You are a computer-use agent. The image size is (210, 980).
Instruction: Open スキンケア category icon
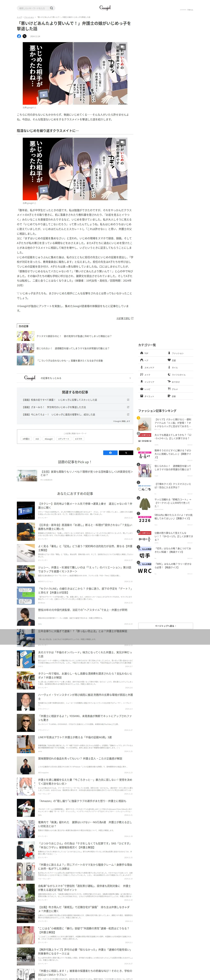(x=141, y=367)
